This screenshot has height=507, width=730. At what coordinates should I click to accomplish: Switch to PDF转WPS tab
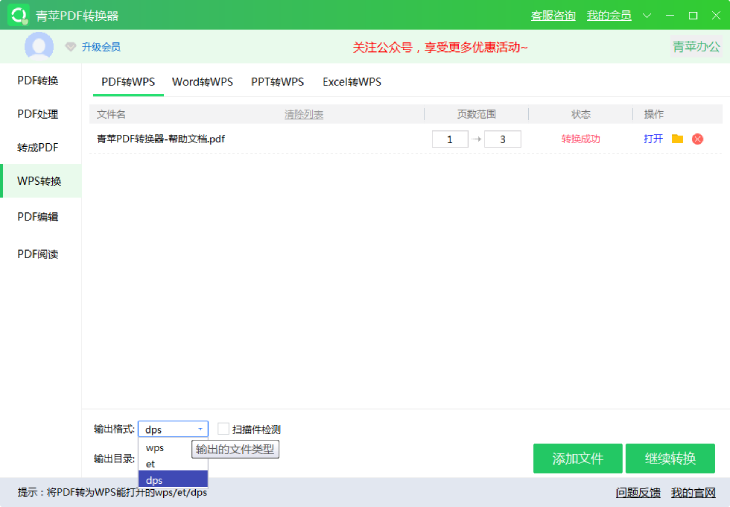point(128,82)
